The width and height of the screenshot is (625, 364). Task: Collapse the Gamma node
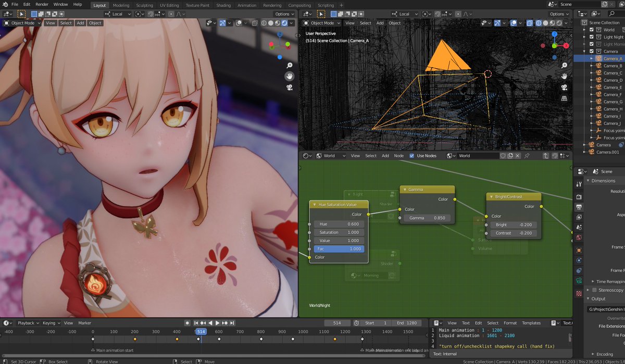(x=405, y=190)
